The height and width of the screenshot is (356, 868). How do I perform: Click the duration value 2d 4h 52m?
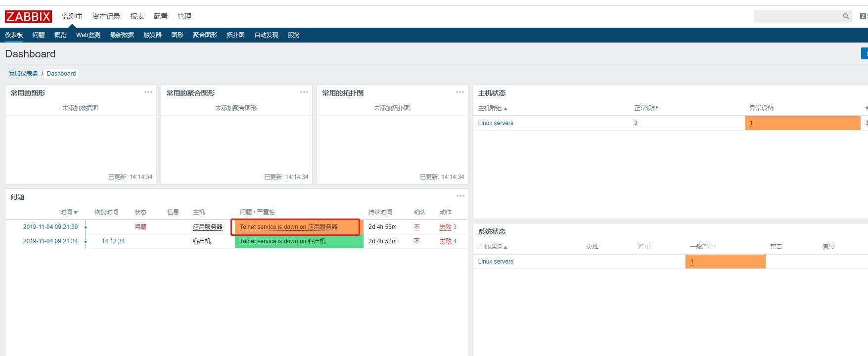[382, 241]
